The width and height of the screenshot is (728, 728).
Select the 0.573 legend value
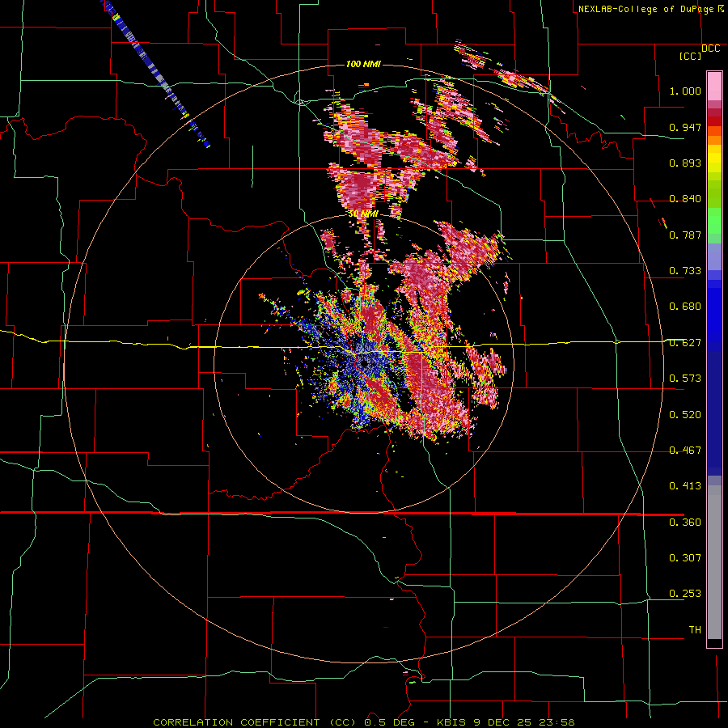tap(685, 379)
